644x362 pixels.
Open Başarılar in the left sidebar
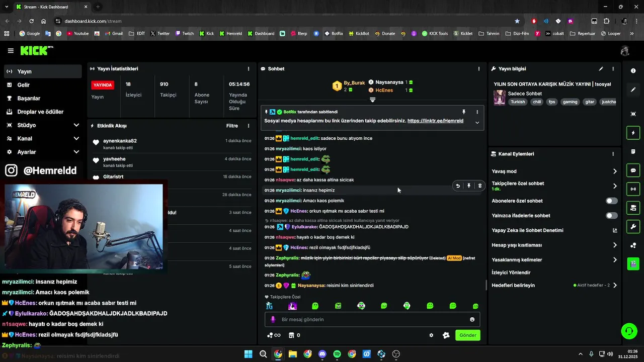42,99
